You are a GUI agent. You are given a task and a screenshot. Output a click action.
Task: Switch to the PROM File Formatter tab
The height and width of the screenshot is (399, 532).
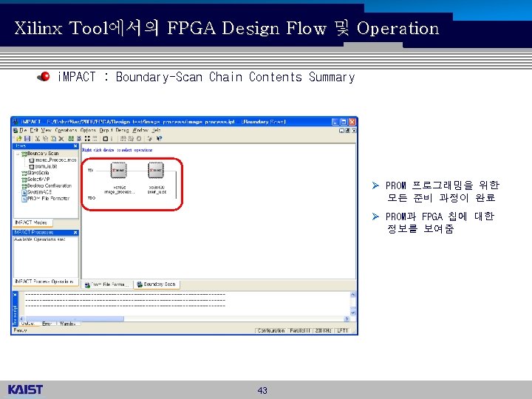(107, 284)
